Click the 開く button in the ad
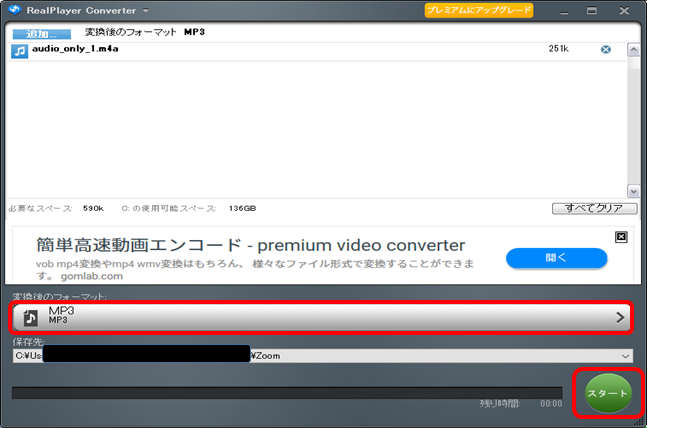Image resolution: width=695 pixels, height=428 pixels. click(x=556, y=258)
